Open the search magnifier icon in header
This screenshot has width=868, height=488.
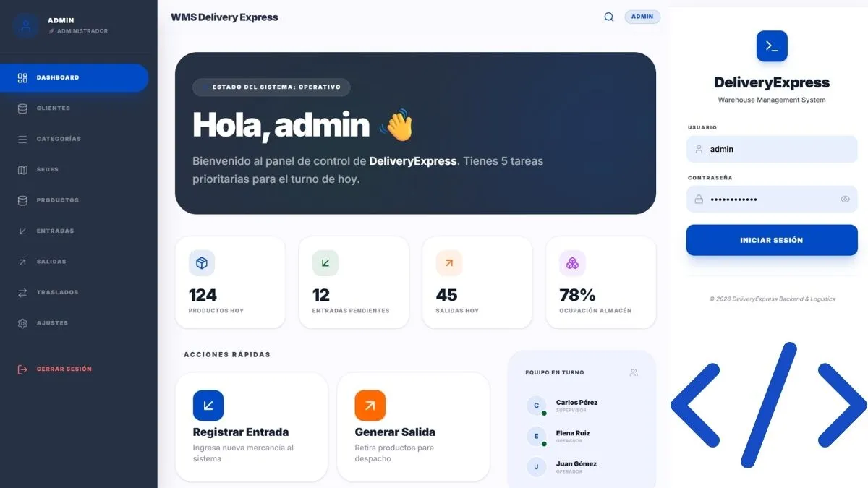(x=609, y=17)
